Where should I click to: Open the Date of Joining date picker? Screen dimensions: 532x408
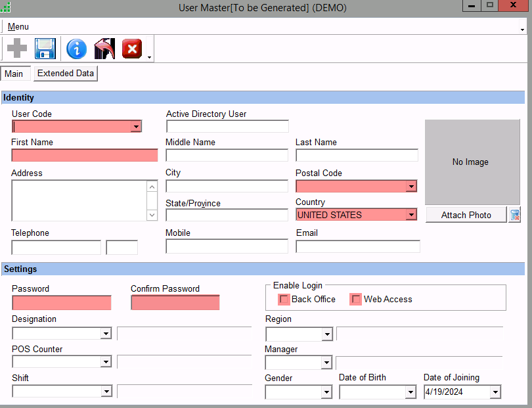[495, 392]
